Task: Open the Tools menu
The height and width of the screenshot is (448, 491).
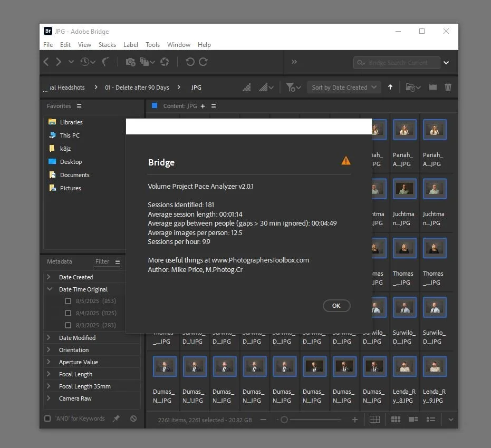Action: pos(152,44)
